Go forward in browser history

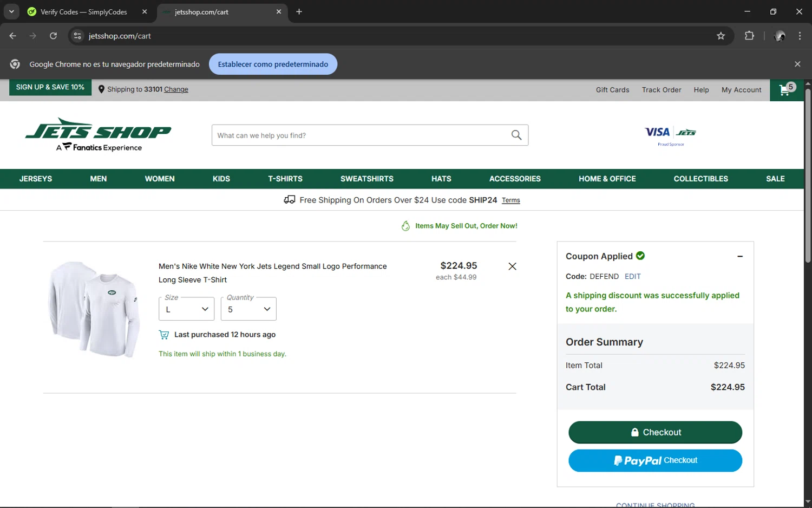click(x=33, y=36)
